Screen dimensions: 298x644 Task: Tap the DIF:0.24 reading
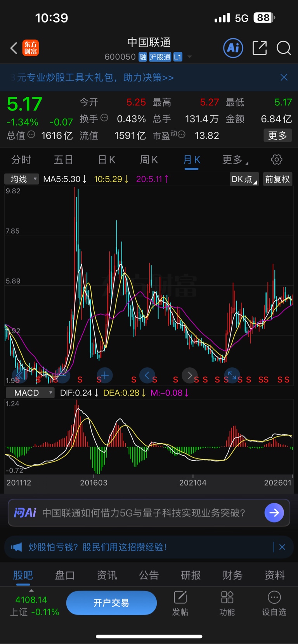[x=79, y=393]
